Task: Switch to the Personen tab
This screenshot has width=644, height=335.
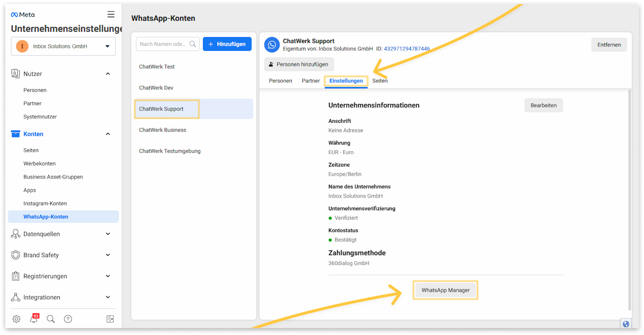Action: 280,81
